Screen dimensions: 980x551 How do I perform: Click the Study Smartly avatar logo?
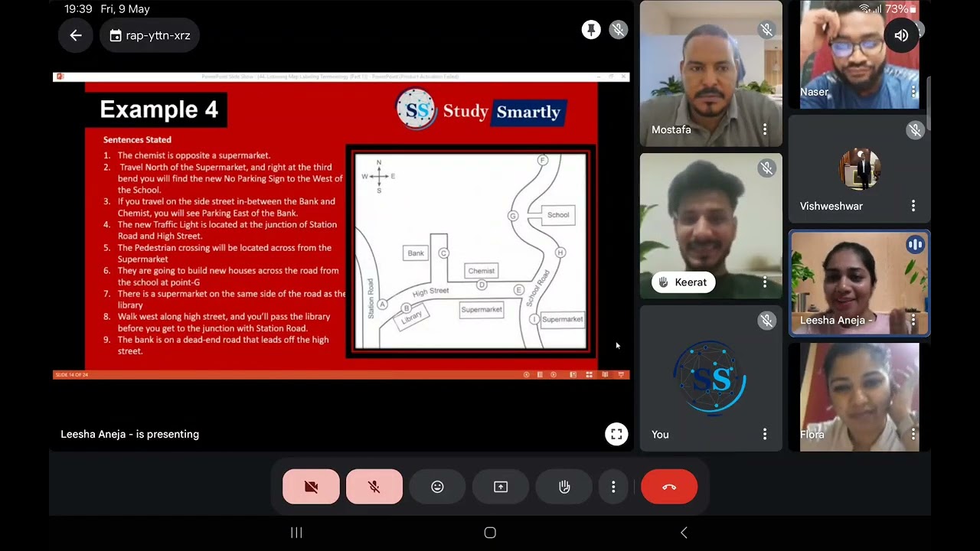710,378
